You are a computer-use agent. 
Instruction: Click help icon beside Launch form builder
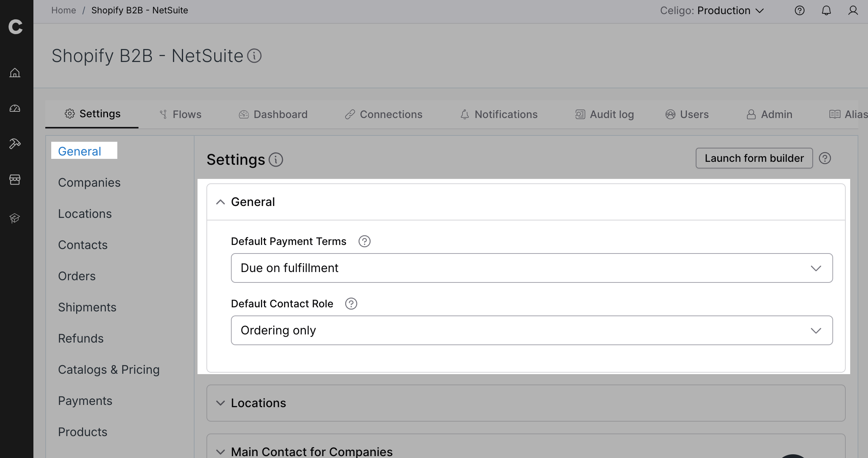click(x=825, y=158)
